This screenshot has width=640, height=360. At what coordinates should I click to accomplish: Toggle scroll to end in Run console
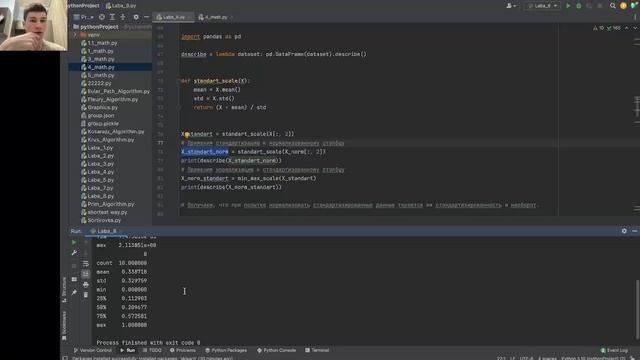(x=86, y=274)
